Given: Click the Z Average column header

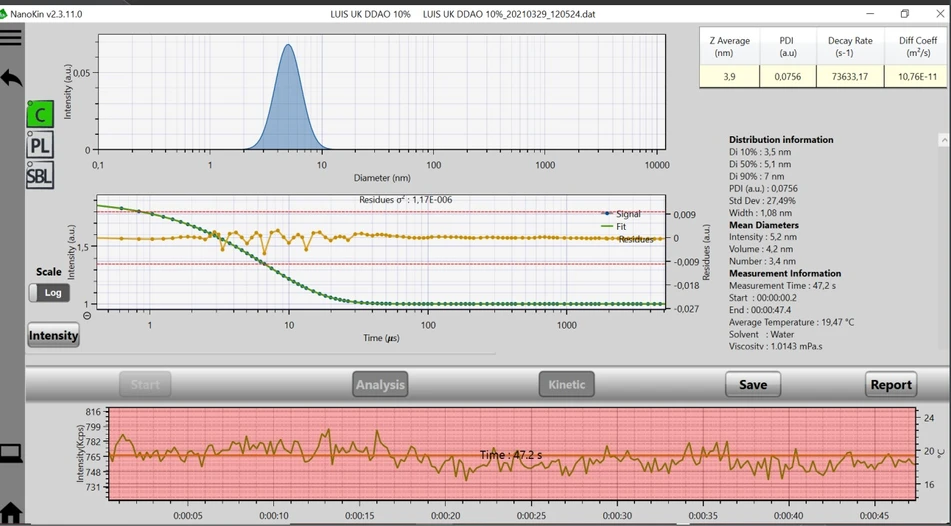Looking at the screenshot, I should pos(730,47).
